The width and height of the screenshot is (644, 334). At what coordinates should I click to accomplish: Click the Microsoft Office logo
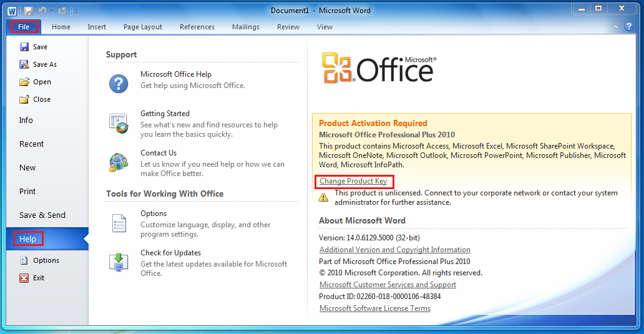(379, 68)
